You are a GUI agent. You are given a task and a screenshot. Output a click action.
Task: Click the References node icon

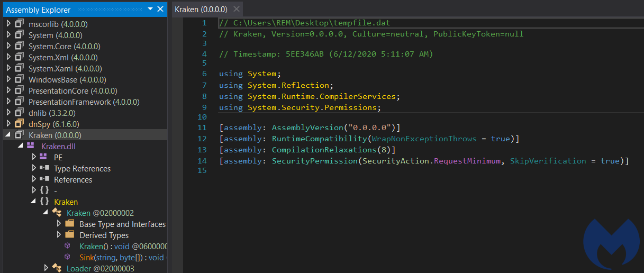pos(44,179)
